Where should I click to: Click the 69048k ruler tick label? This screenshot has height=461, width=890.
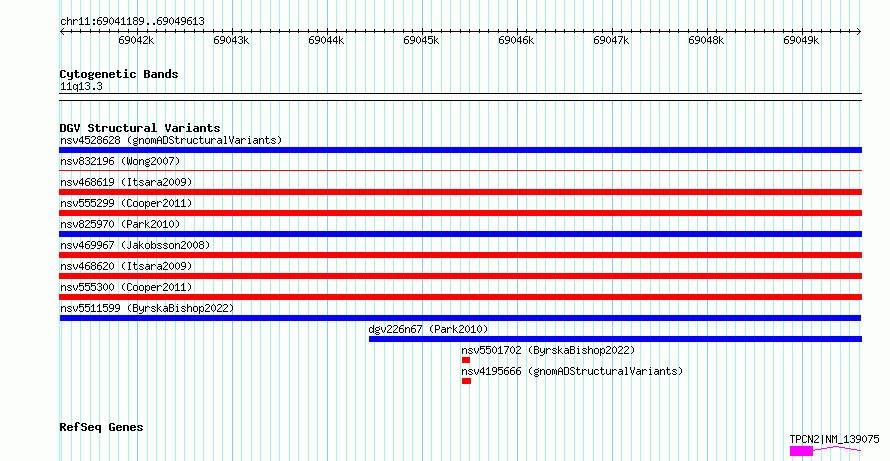pos(706,41)
